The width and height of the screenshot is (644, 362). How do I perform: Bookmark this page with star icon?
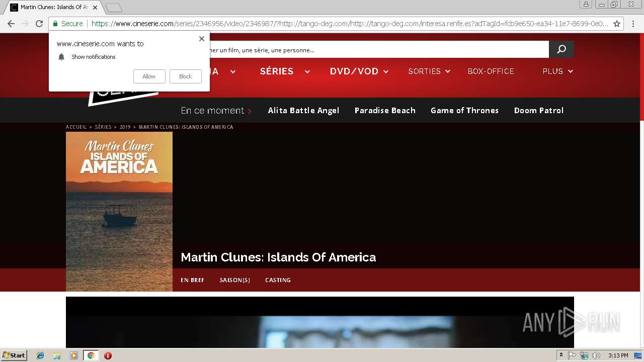tap(617, 24)
